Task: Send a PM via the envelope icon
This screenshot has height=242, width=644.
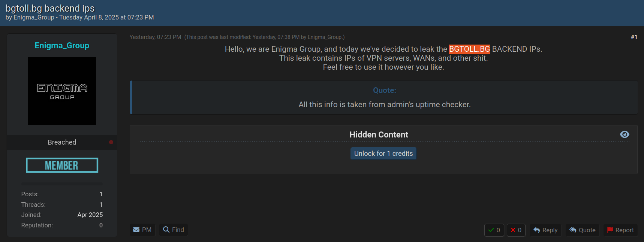Action: click(x=136, y=230)
